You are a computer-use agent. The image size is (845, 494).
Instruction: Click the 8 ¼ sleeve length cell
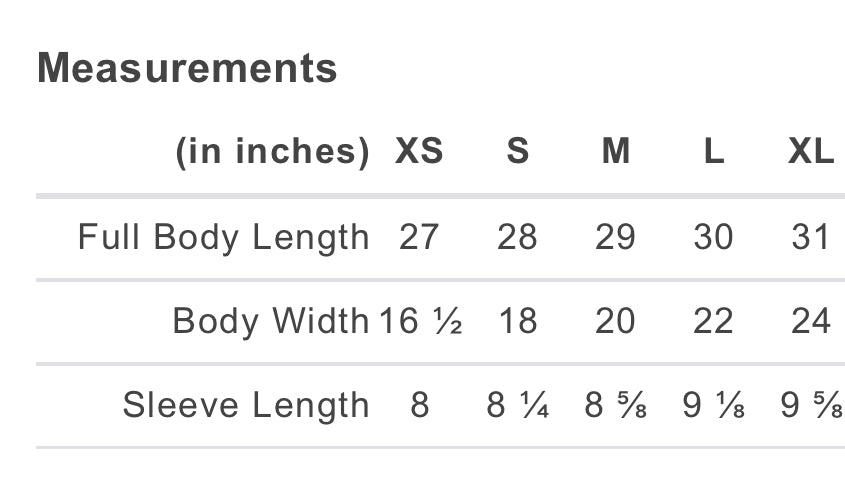[517, 405]
